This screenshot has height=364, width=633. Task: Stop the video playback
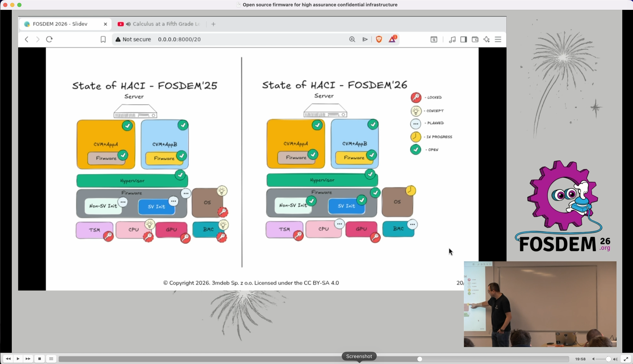point(40,359)
